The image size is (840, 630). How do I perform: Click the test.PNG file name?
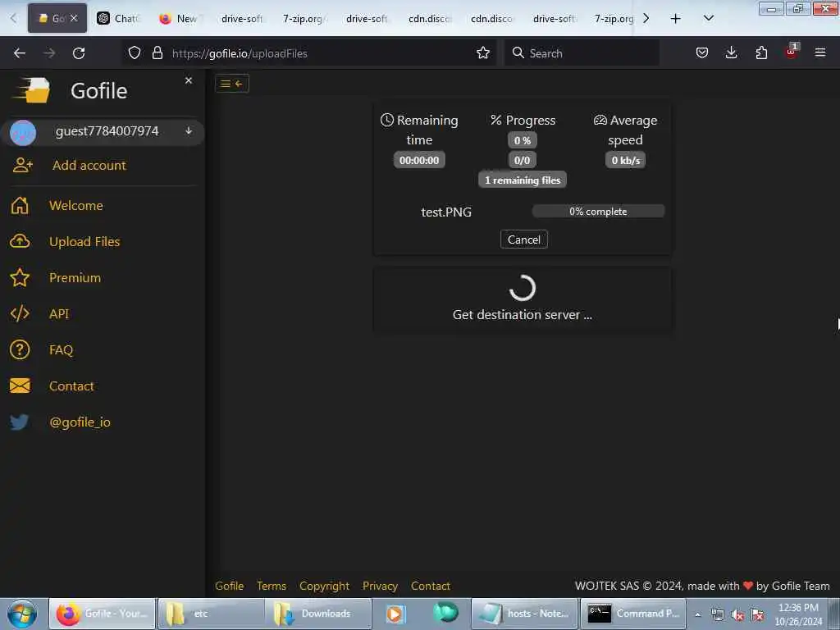(446, 212)
